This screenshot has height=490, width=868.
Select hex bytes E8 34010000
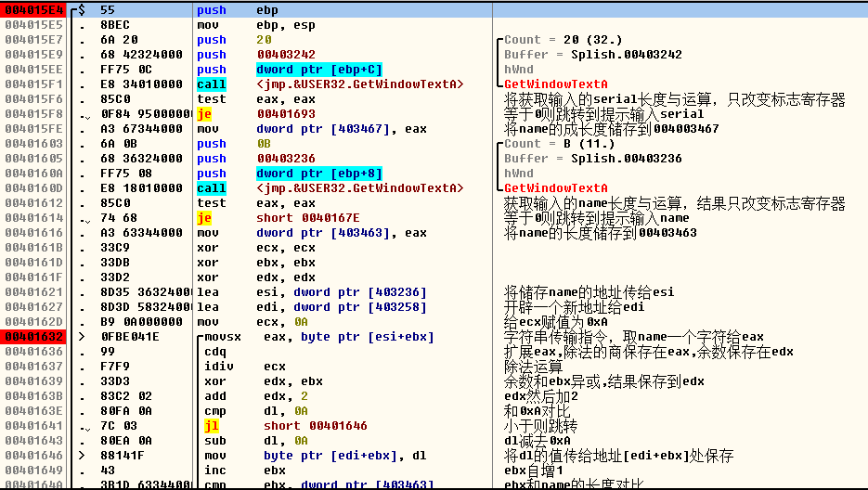[141, 84]
